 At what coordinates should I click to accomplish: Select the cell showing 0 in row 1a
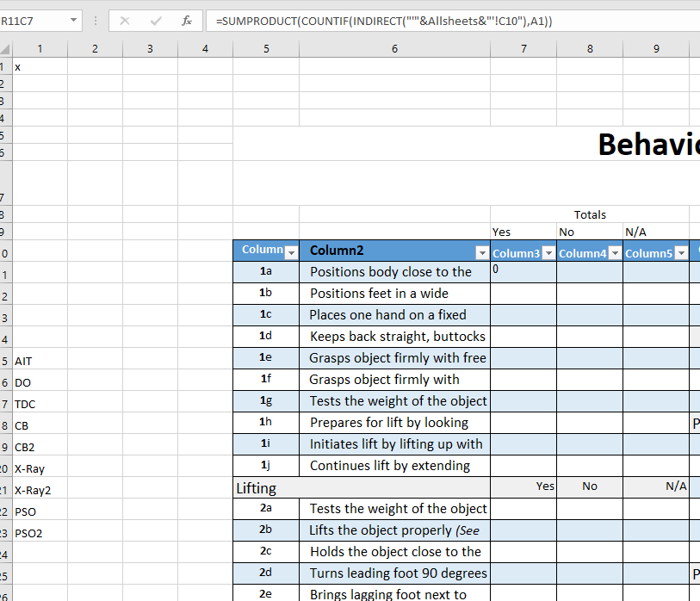coord(523,272)
